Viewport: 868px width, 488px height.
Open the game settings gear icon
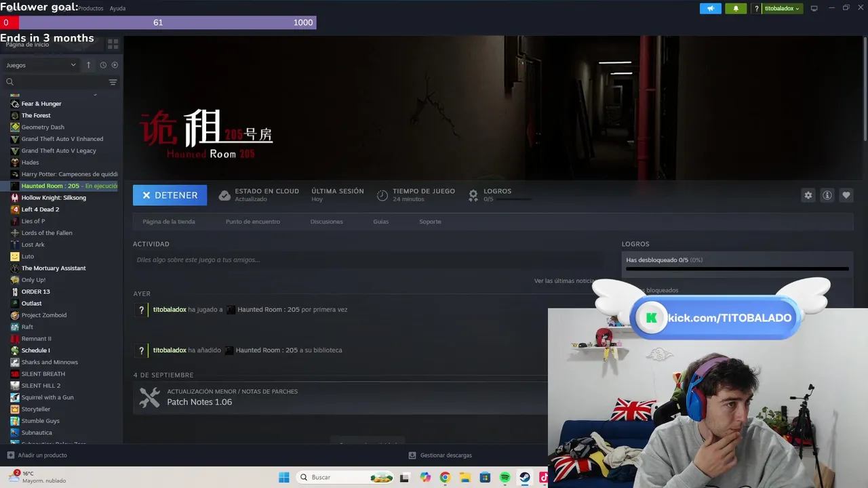coord(808,195)
